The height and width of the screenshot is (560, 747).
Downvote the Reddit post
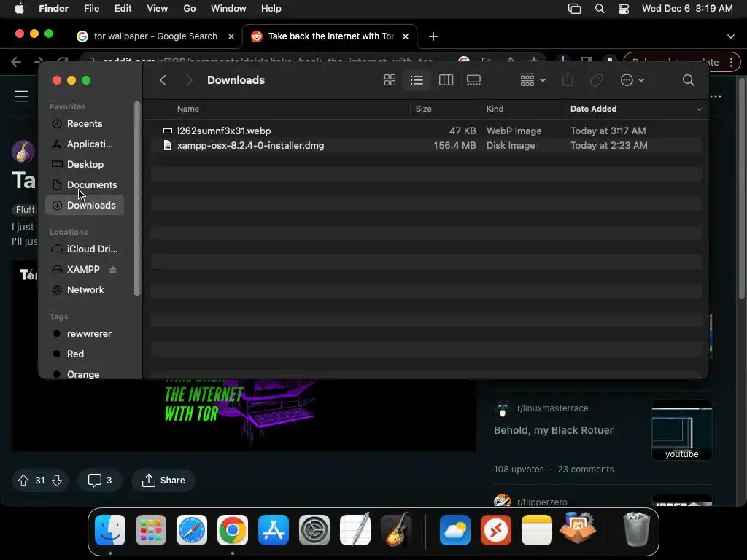57,481
